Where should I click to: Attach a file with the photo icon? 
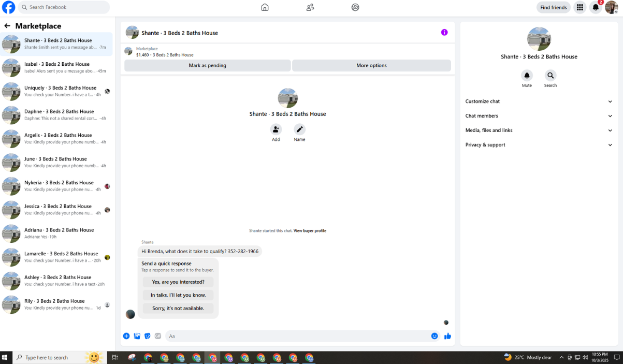pos(137,336)
